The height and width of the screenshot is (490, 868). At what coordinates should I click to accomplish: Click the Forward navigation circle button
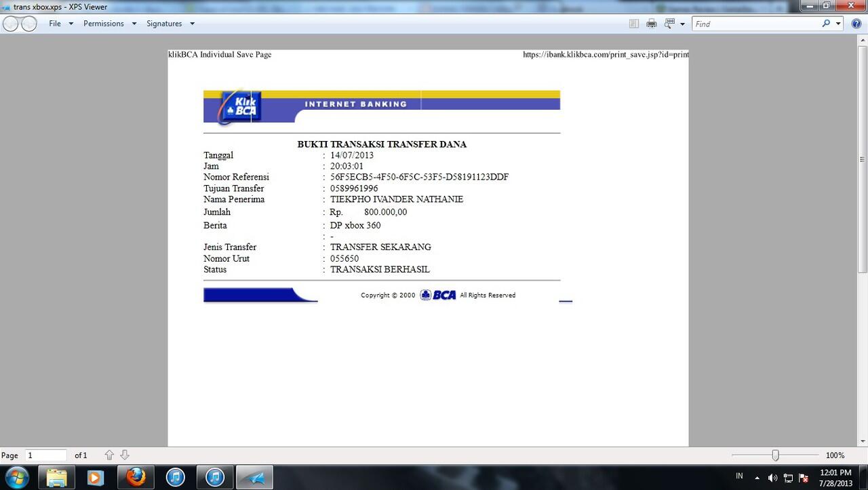[x=29, y=24]
